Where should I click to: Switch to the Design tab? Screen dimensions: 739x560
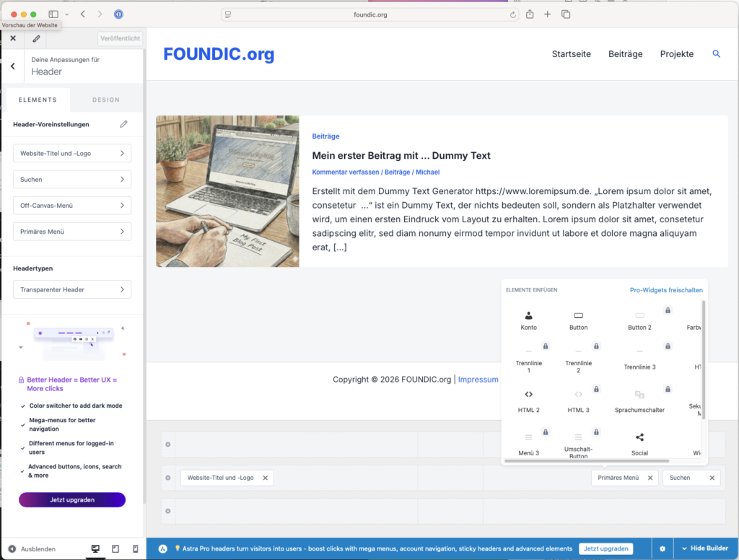(x=106, y=100)
